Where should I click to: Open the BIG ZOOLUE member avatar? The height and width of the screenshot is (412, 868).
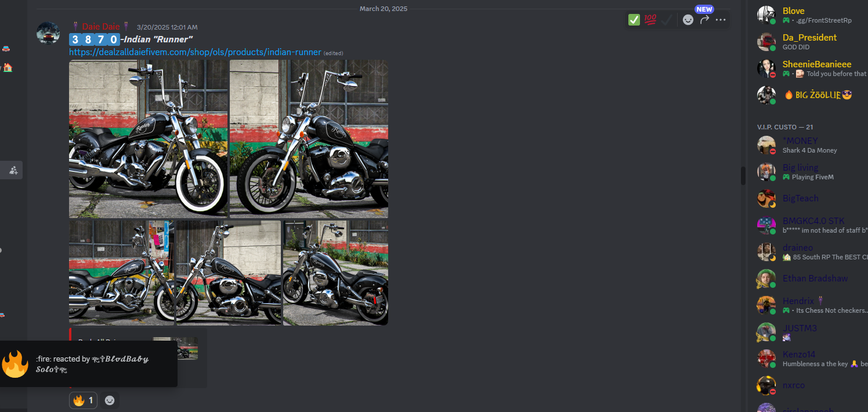pos(766,95)
